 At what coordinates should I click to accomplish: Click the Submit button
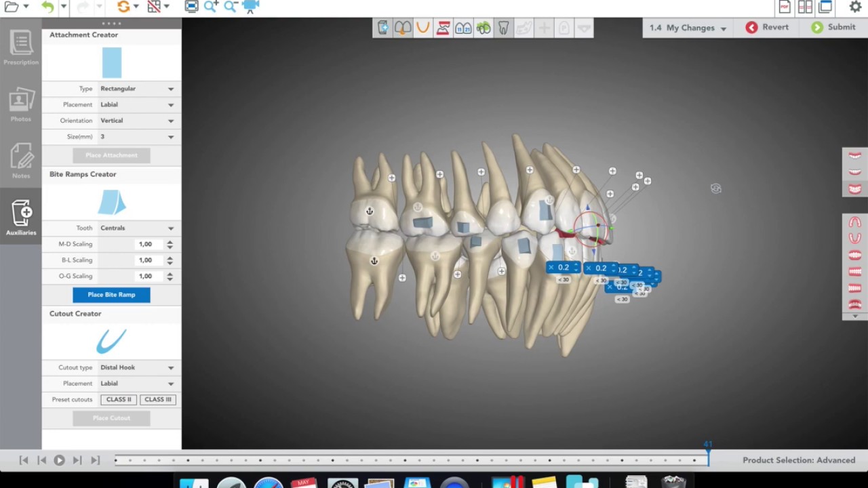[x=833, y=27]
